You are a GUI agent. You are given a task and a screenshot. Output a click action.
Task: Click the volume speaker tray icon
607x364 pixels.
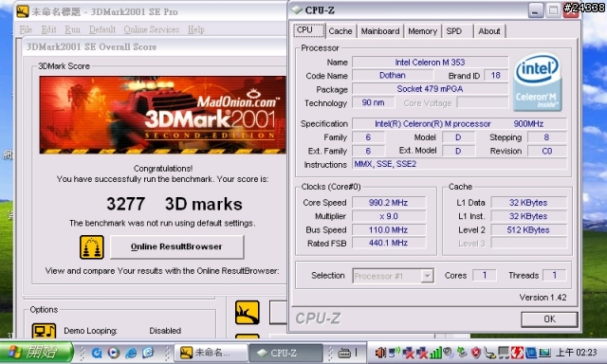(380, 353)
